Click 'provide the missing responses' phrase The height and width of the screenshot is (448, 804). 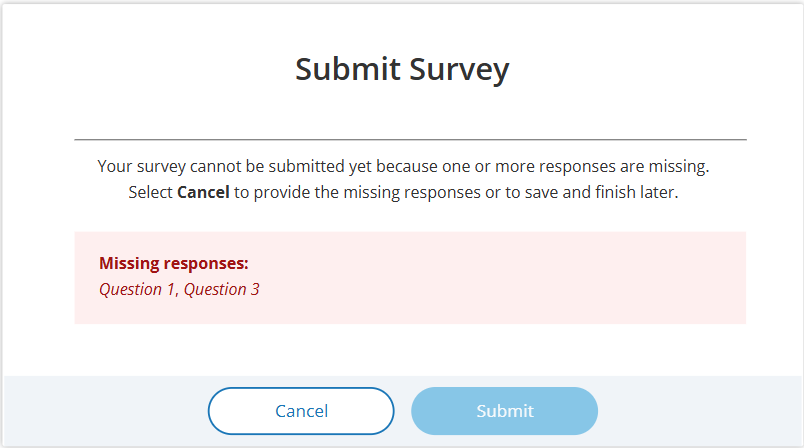(x=367, y=192)
